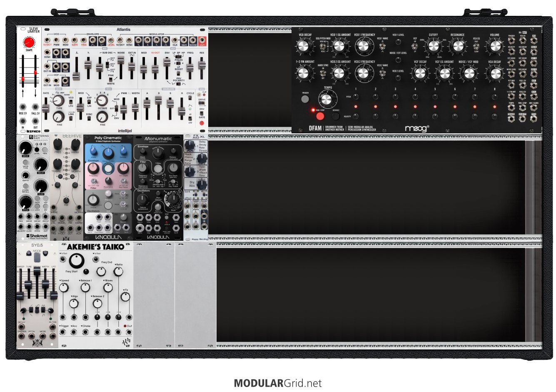
Task: Push the DFAM ADVANCE button
Action: pyautogui.click(x=335, y=116)
